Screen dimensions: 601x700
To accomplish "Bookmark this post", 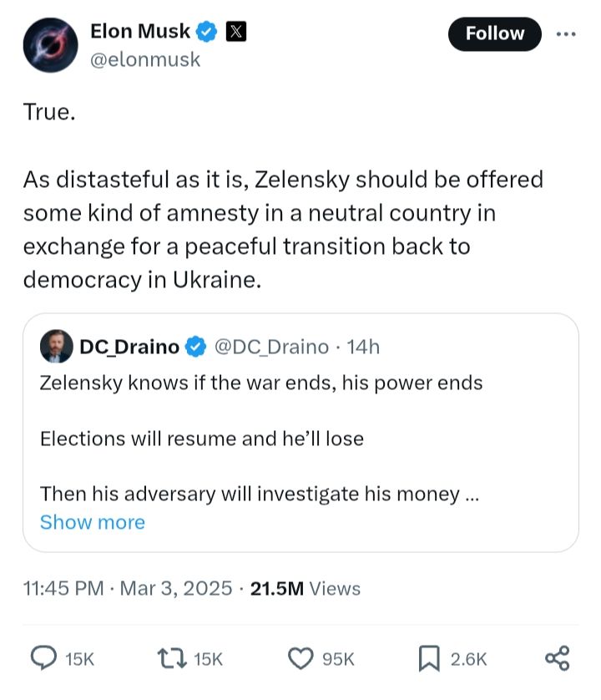I will pos(429,659).
